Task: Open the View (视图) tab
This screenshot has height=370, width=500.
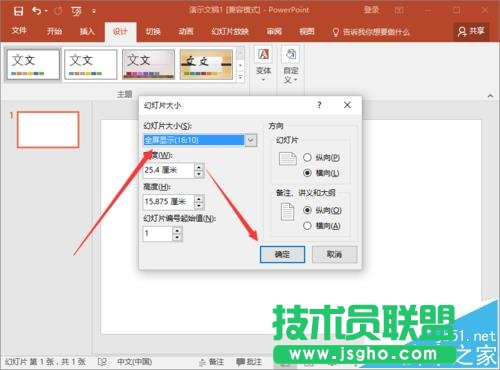Action: (x=307, y=31)
